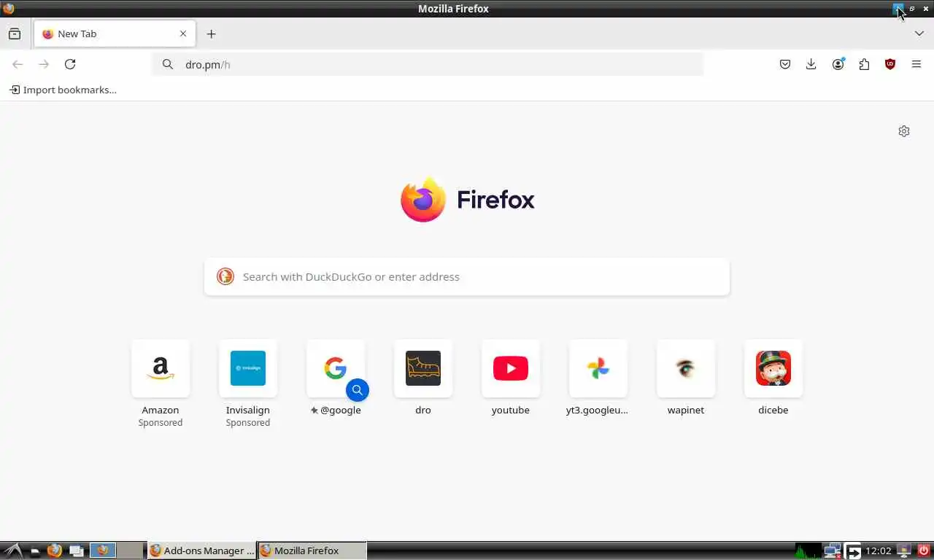Switch to the highlighted workspace in pager
Image resolution: width=934 pixels, height=560 pixels.
(103, 551)
